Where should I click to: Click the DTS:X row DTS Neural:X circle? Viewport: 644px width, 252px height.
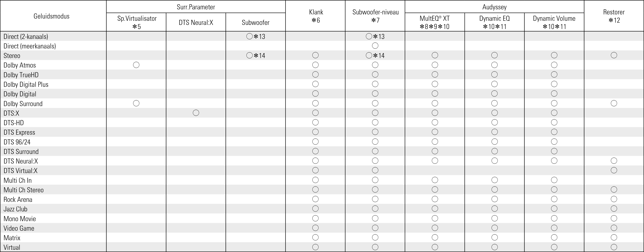click(196, 113)
